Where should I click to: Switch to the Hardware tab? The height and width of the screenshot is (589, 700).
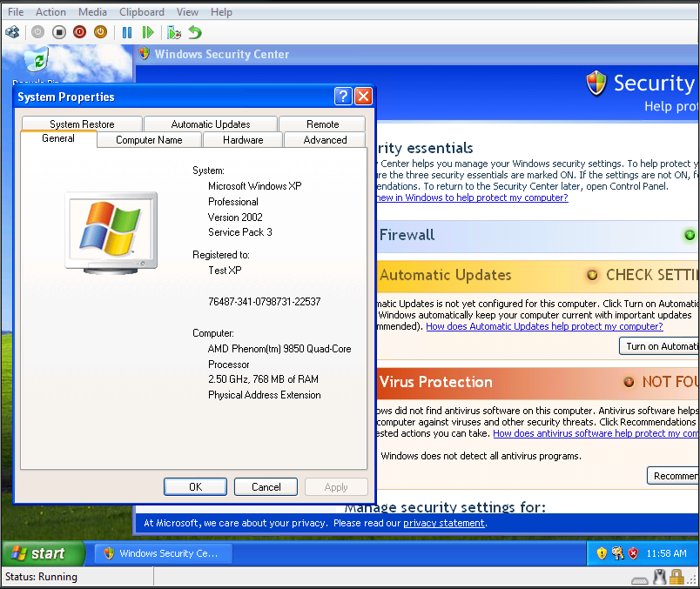[x=243, y=140]
